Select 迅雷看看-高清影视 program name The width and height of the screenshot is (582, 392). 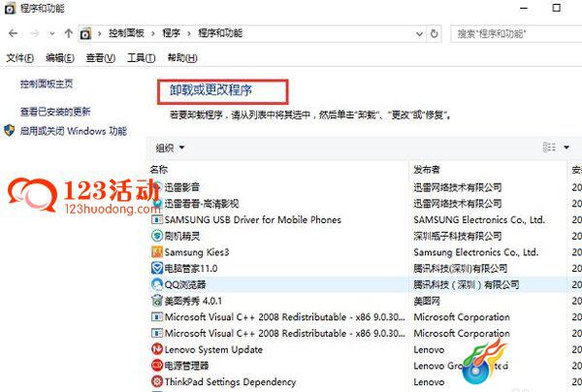pos(202,204)
